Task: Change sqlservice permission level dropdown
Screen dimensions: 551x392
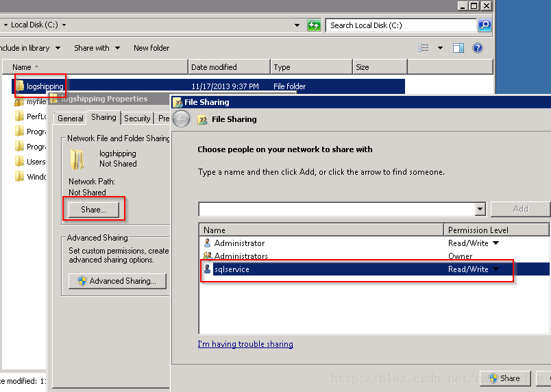Action: pyautogui.click(x=495, y=269)
